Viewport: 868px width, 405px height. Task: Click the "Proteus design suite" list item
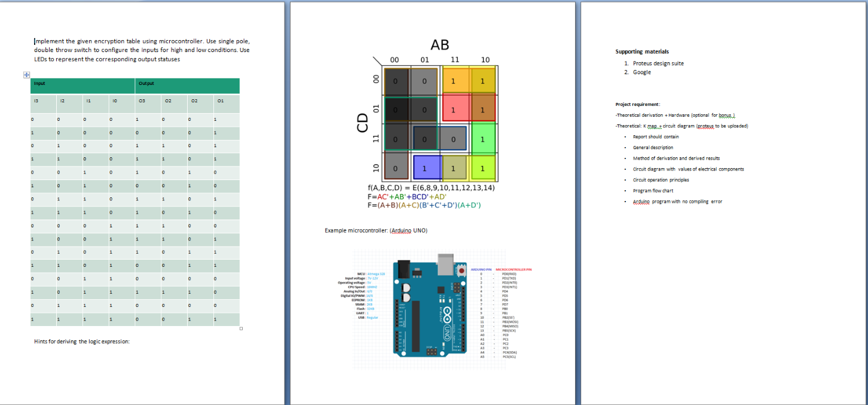coord(658,63)
